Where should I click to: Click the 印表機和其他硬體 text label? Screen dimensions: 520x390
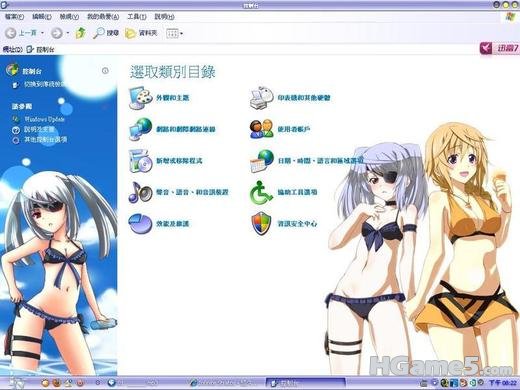point(304,98)
